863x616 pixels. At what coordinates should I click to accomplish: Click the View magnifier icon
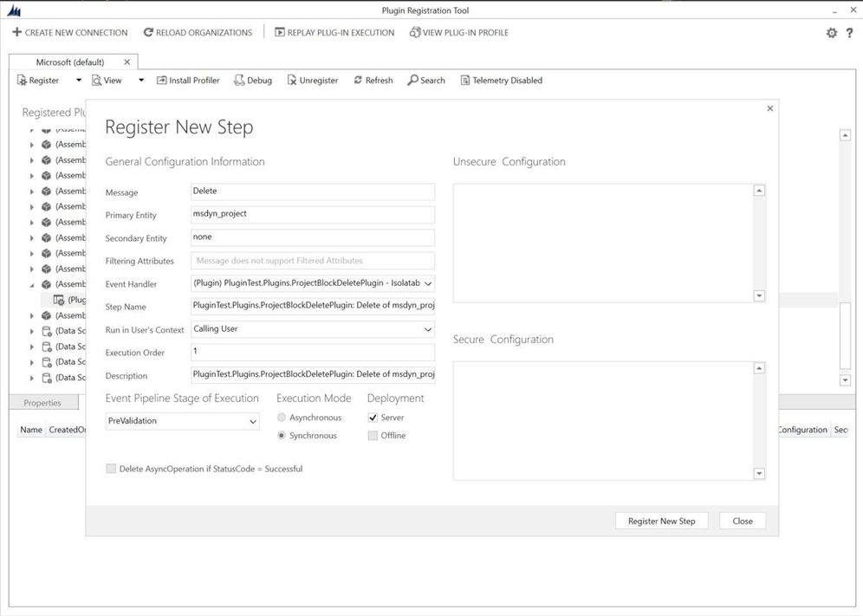[x=96, y=81]
